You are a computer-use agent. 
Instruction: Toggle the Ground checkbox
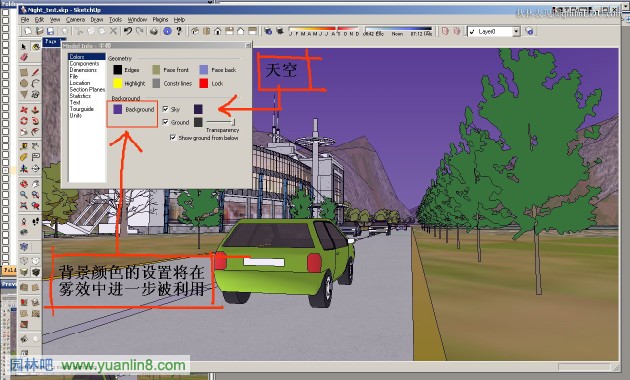click(x=166, y=122)
